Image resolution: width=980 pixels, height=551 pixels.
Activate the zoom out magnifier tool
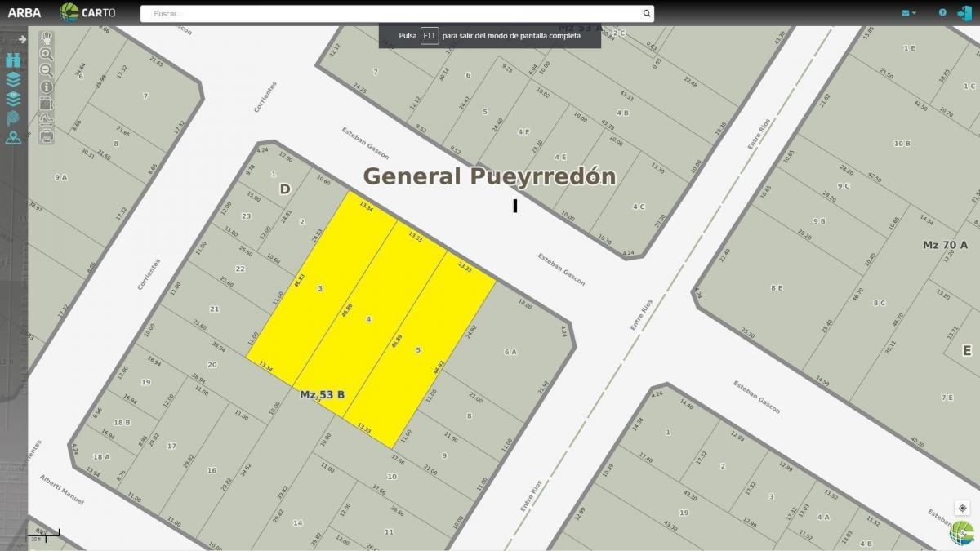47,70
